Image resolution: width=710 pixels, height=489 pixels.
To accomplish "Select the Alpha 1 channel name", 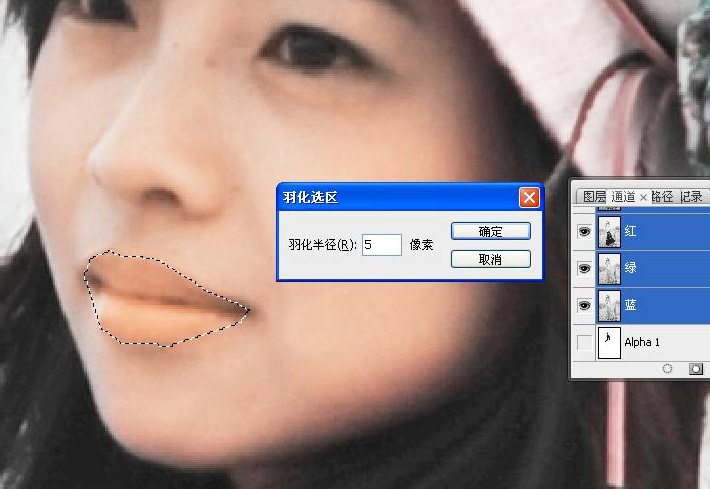I will tap(642, 342).
